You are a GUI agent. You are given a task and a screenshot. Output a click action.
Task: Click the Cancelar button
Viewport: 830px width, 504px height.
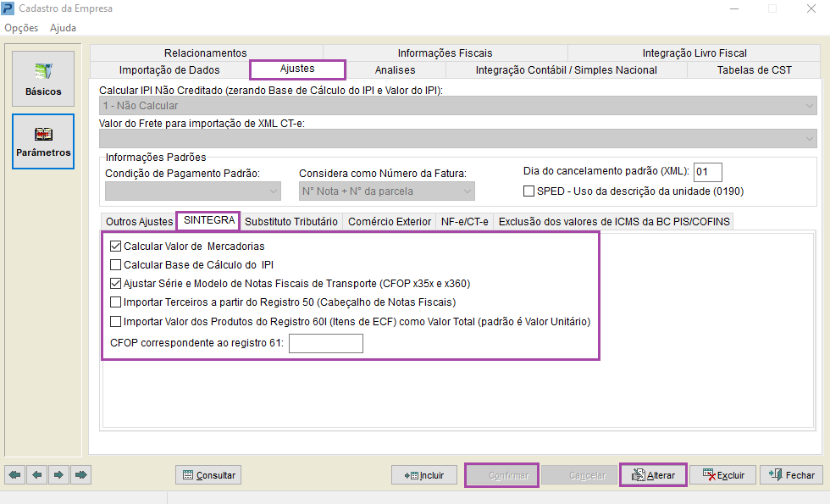click(x=579, y=475)
